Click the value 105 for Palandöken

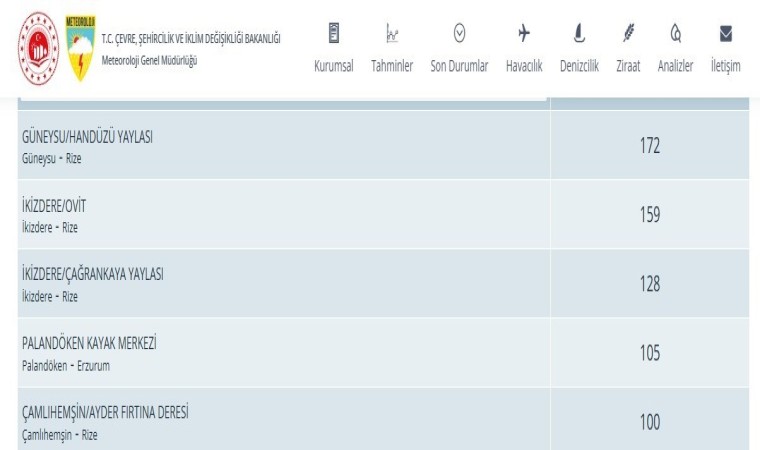pos(650,353)
